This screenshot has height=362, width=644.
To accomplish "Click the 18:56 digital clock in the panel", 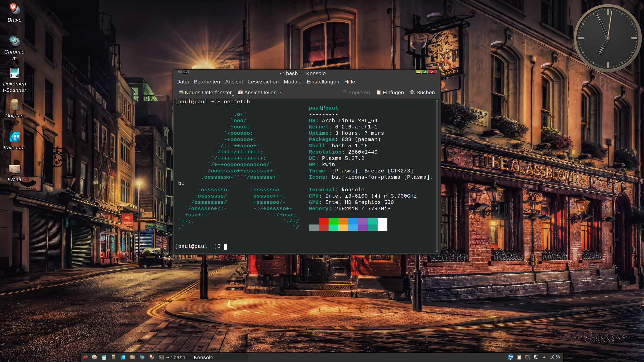I will tap(555, 357).
